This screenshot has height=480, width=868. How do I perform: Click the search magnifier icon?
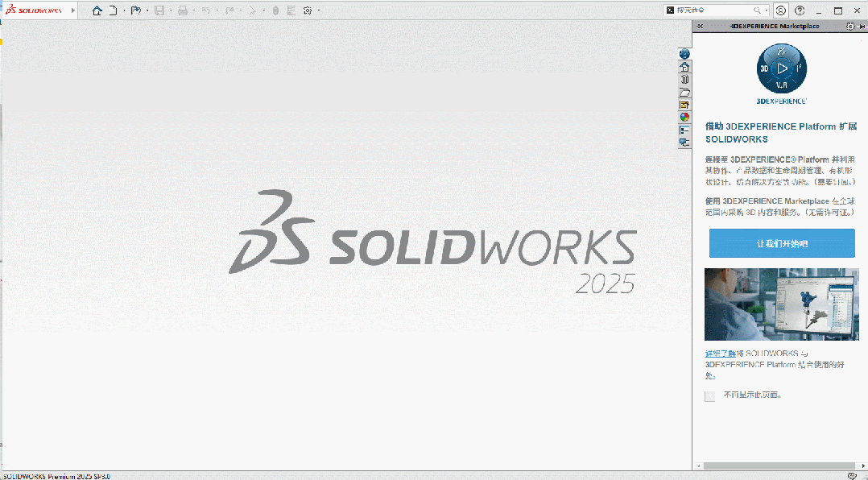coord(757,10)
